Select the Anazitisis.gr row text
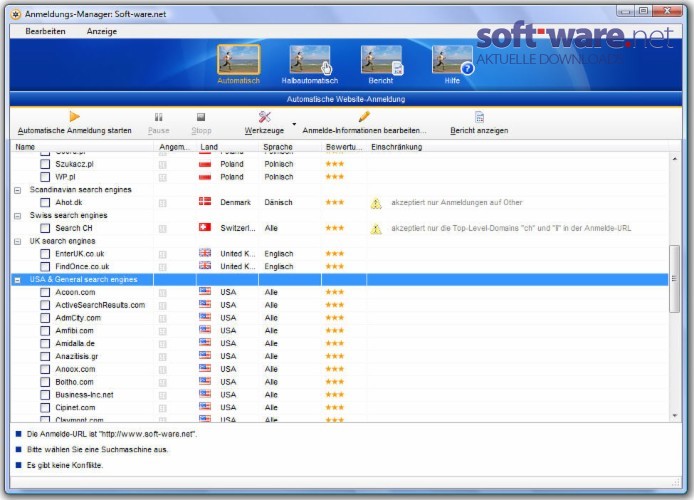 (x=77, y=357)
